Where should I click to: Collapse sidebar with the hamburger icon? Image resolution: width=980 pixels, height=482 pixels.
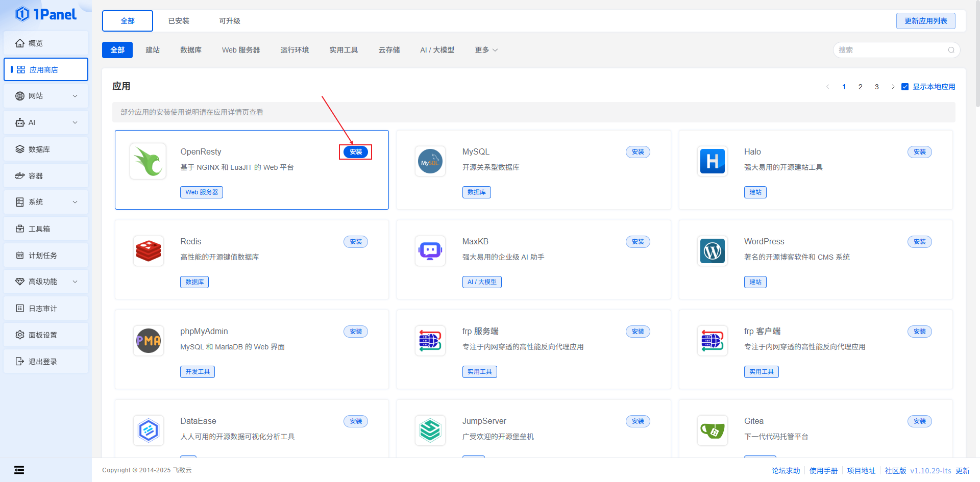coord(19,470)
